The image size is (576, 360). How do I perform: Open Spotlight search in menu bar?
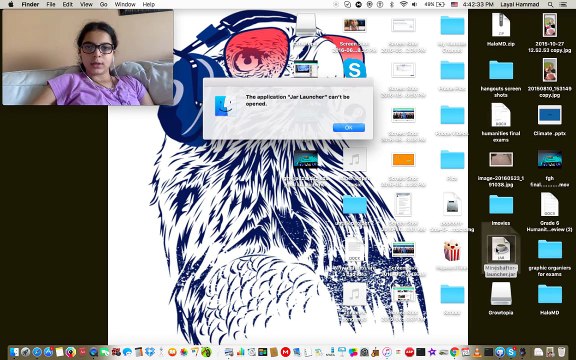[550, 4]
